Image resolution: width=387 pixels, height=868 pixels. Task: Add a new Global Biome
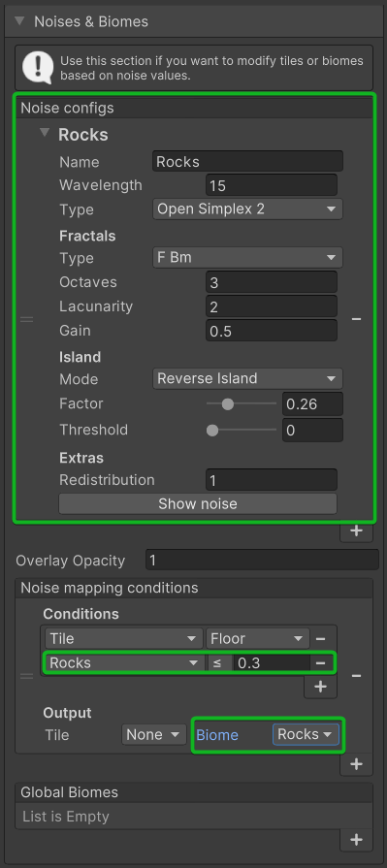357,840
